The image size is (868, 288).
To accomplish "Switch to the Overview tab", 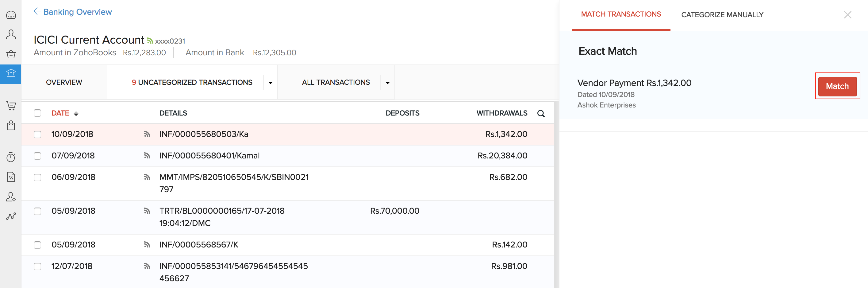I will point(64,82).
